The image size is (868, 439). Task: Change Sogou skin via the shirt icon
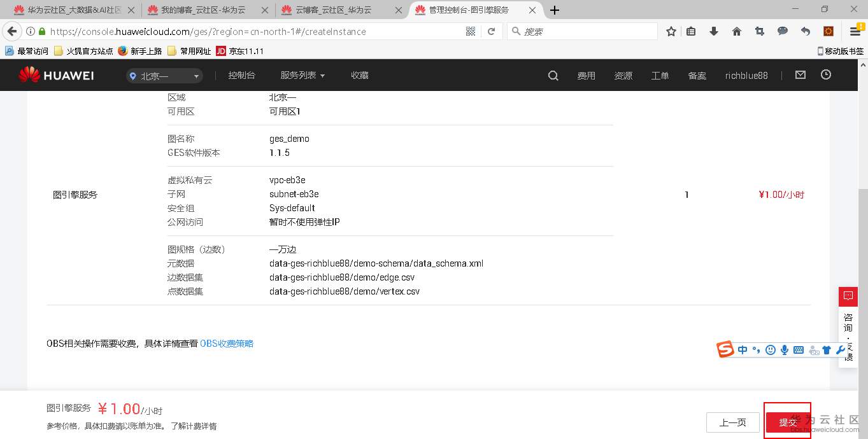[x=826, y=349]
